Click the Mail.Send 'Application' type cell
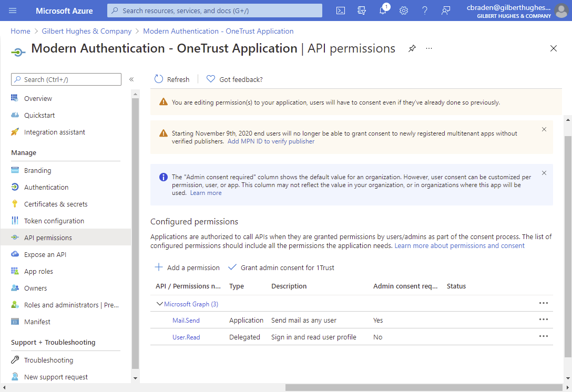Screen dimensions: 572x392 [x=246, y=320]
